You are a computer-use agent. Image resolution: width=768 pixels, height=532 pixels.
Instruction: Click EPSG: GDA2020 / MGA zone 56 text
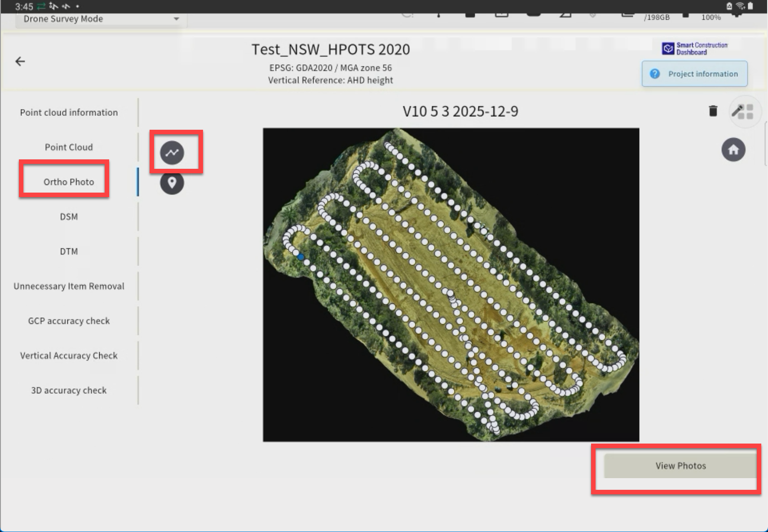coord(331,68)
